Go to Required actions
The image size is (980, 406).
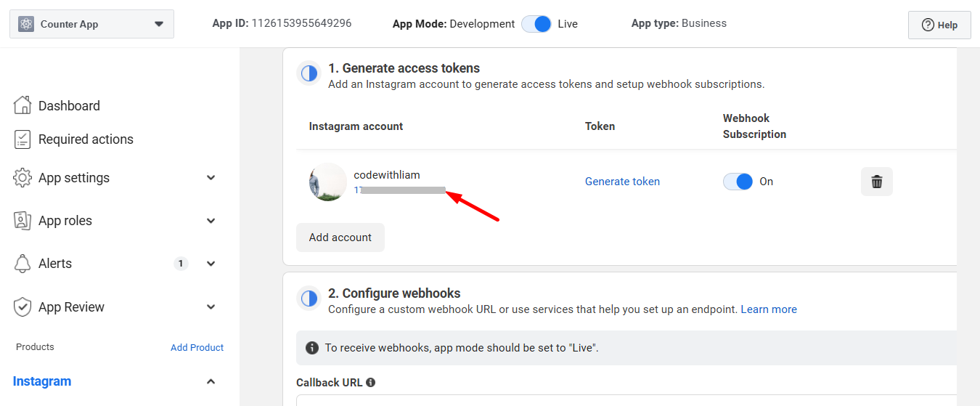coord(86,139)
